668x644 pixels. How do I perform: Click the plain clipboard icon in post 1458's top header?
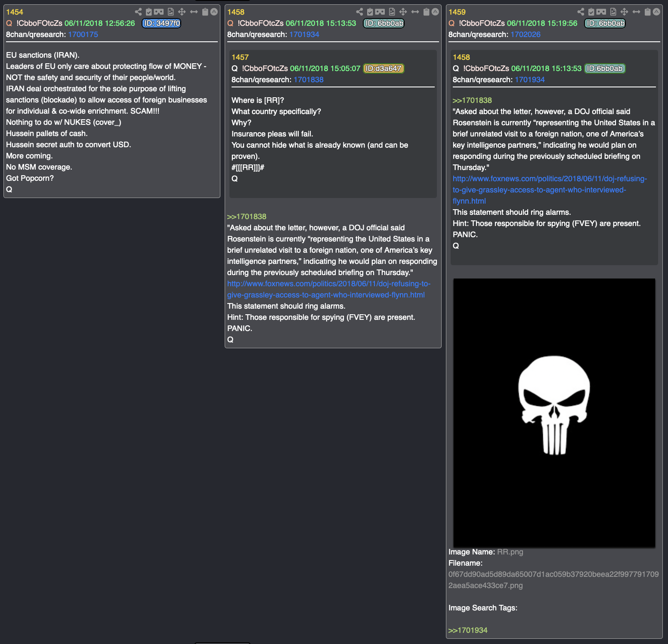pyautogui.click(x=427, y=12)
